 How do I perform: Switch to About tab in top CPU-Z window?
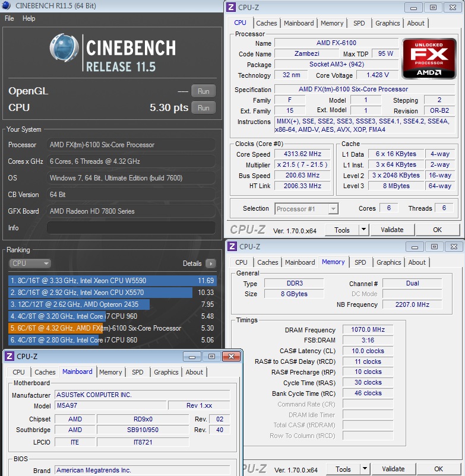click(x=416, y=23)
